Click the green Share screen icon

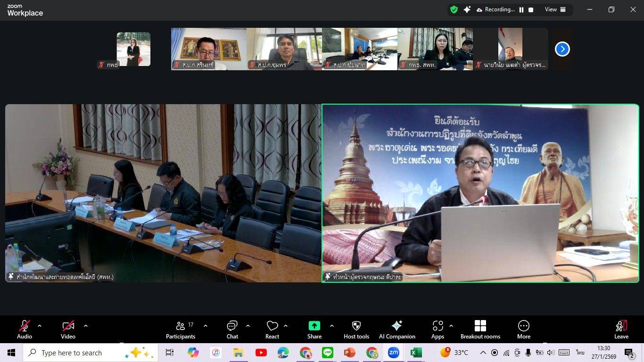pos(314,326)
